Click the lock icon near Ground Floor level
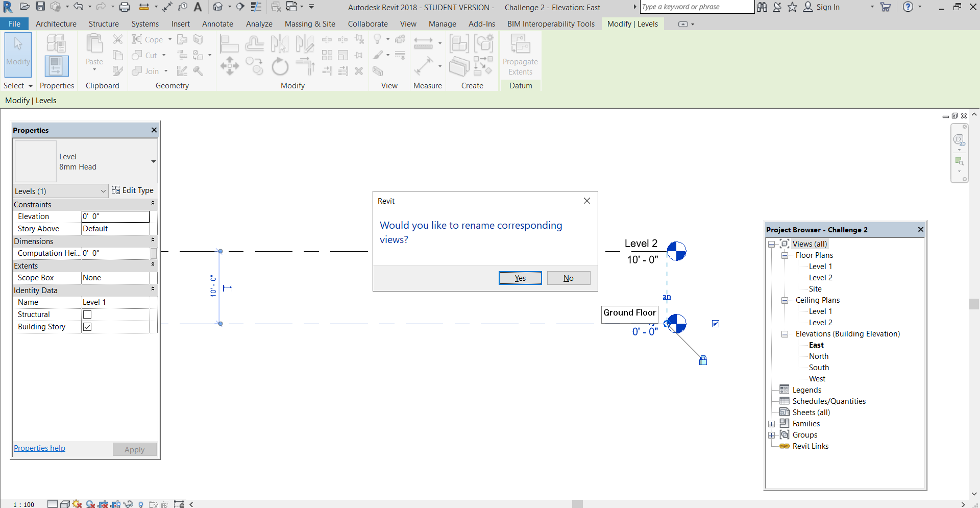Screen dimensions: 980x508 point(703,360)
